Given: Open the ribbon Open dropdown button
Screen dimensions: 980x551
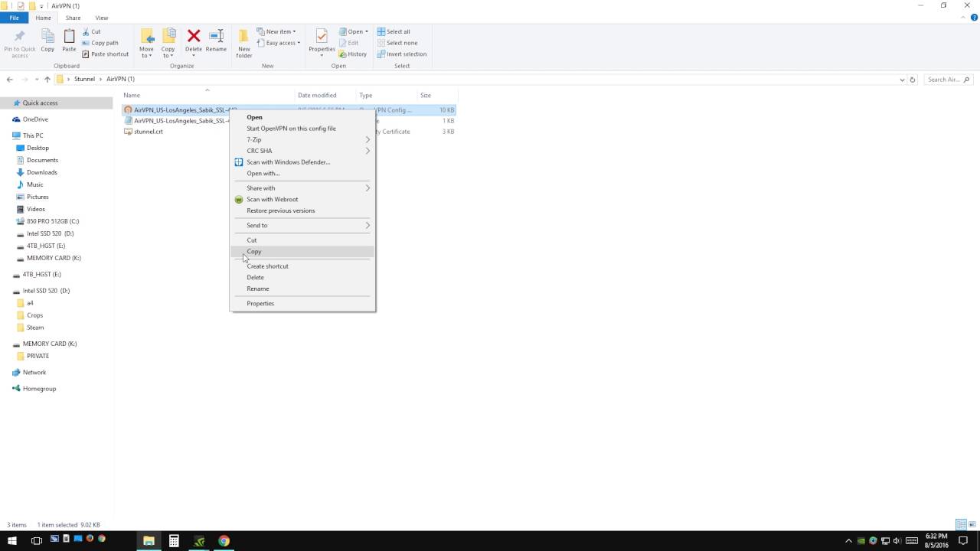Looking at the screenshot, I should coord(354,32).
